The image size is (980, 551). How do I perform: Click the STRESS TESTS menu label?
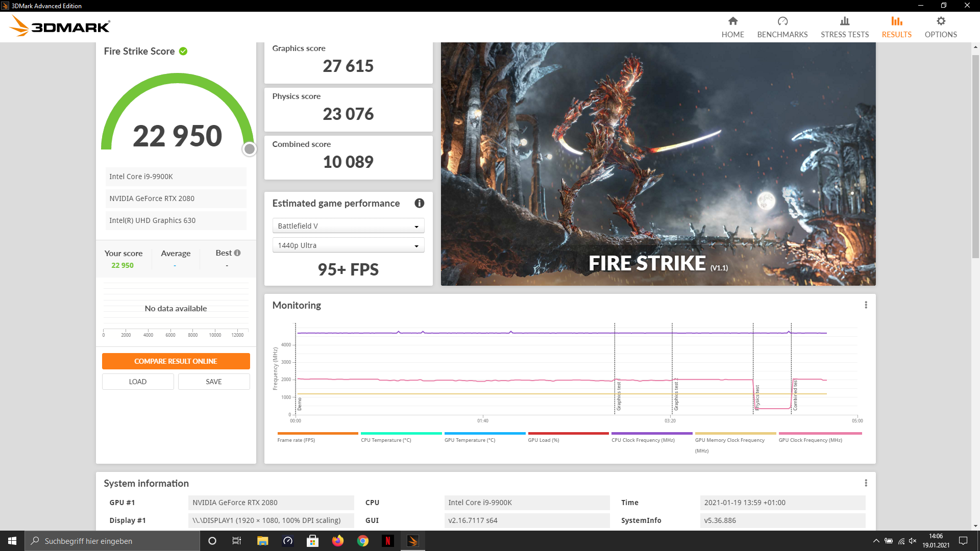[x=845, y=35]
